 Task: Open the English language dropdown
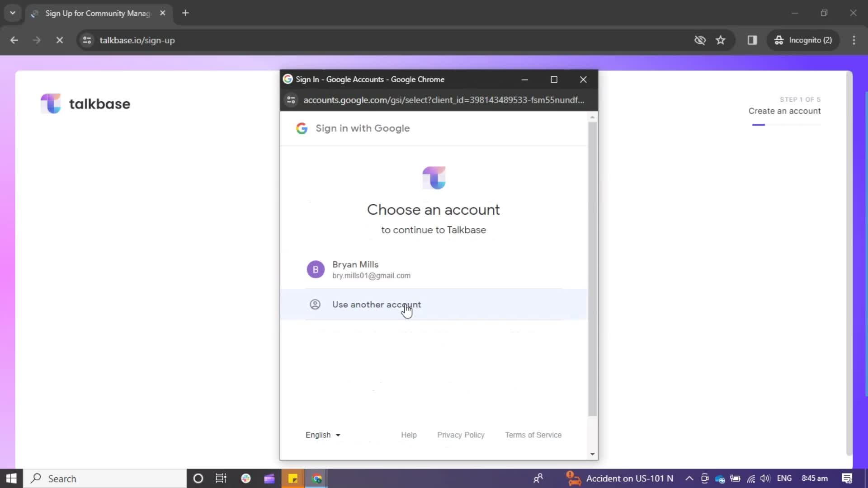[x=322, y=435]
